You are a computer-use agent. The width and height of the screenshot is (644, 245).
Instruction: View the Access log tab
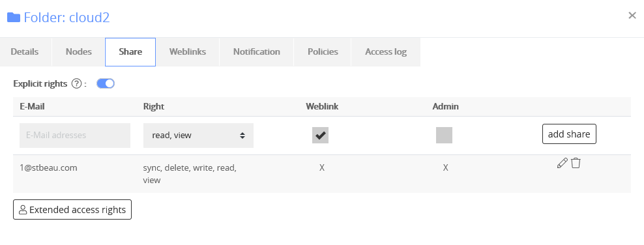(x=386, y=51)
